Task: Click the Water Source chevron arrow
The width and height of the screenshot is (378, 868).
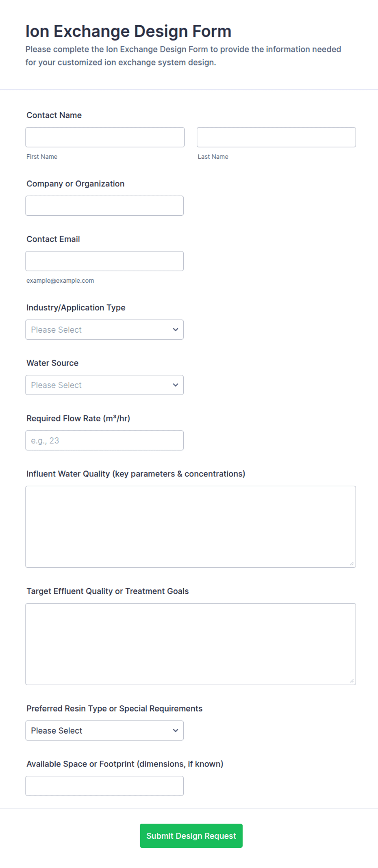Action: 176,385
